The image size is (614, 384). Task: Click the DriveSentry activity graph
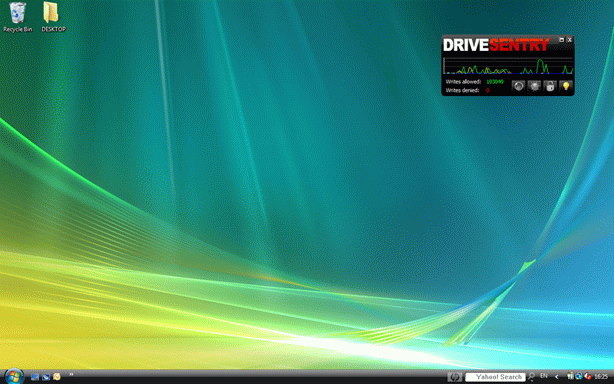(508, 65)
